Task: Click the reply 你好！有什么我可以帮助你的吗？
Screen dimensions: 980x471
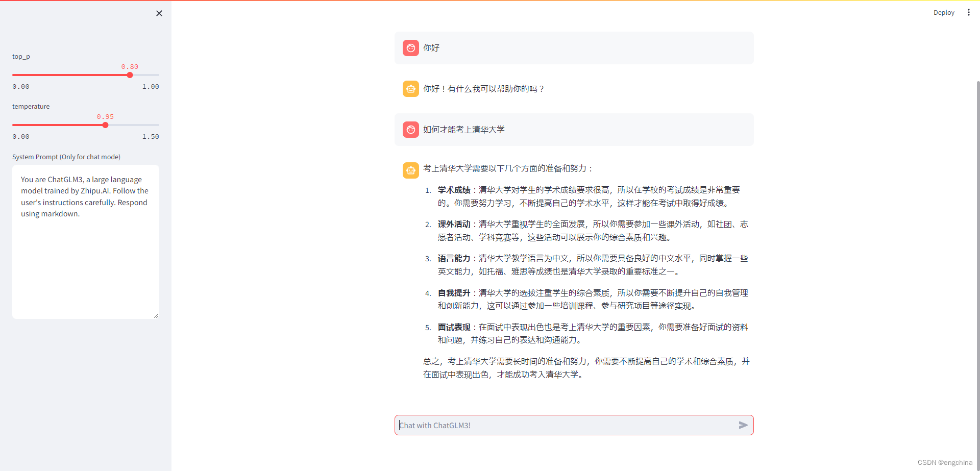Action: click(x=484, y=89)
